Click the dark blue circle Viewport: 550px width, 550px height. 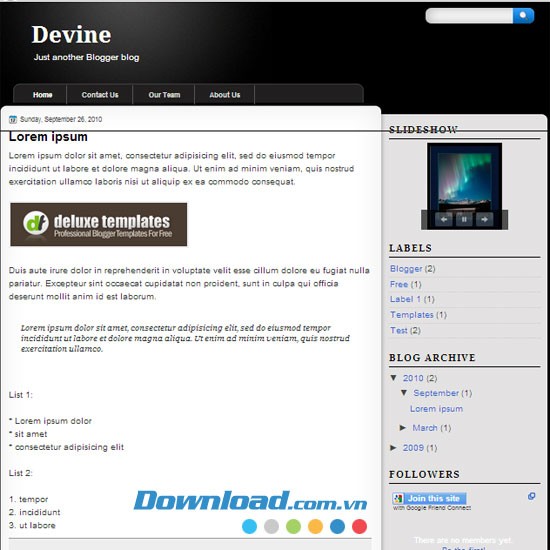coord(337,526)
